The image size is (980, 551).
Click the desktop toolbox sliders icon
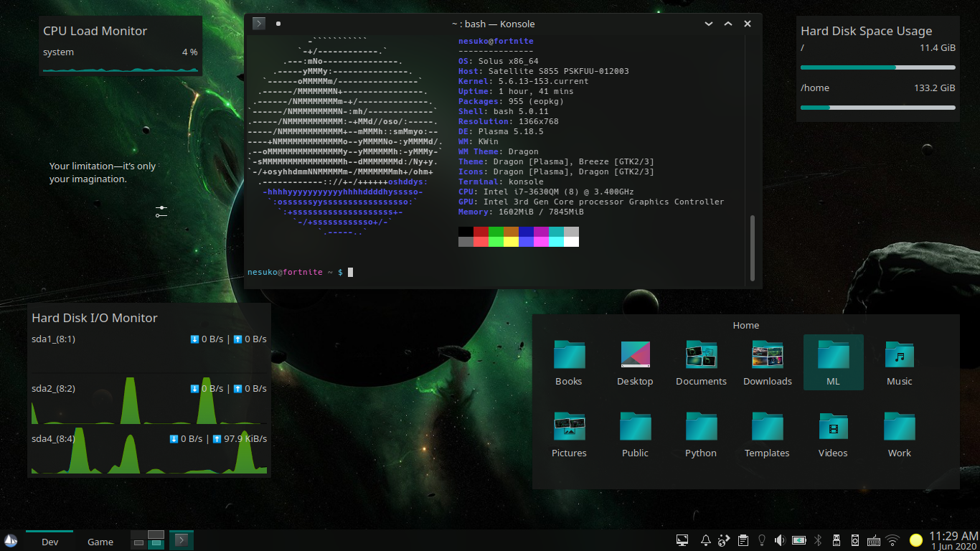[161, 211]
